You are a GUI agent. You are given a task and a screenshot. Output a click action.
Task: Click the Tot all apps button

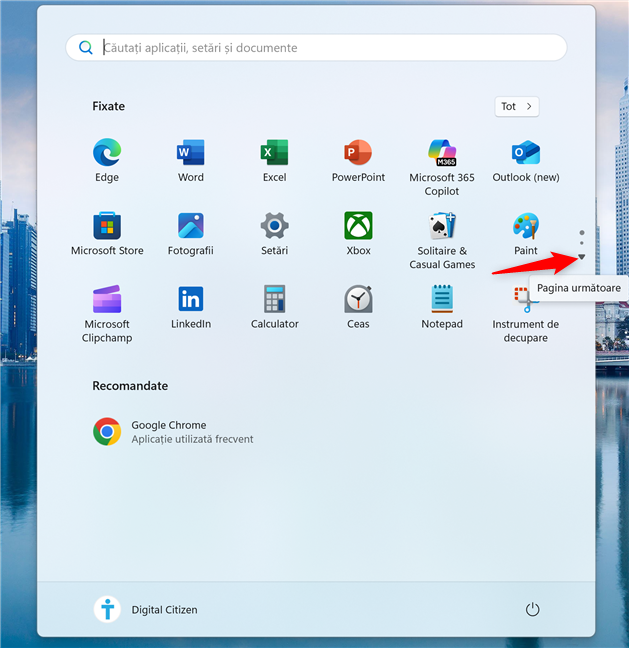point(517,107)
